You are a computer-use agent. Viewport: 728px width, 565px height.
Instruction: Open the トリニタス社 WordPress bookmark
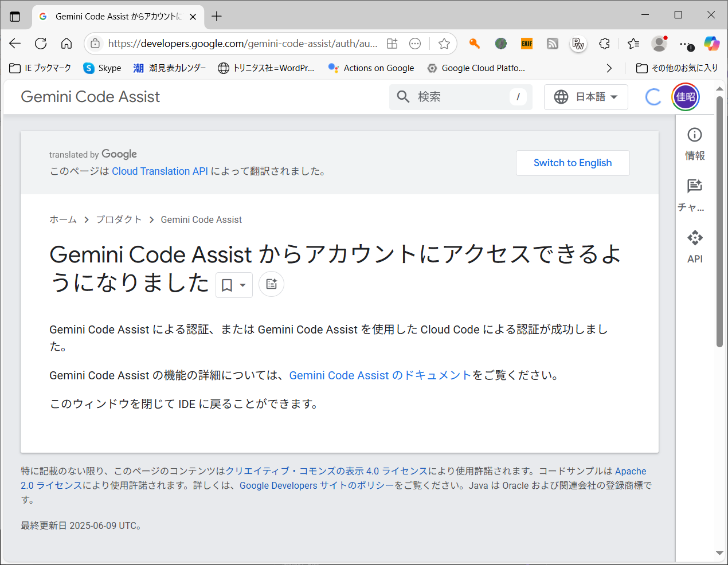[x=266, y=68]
